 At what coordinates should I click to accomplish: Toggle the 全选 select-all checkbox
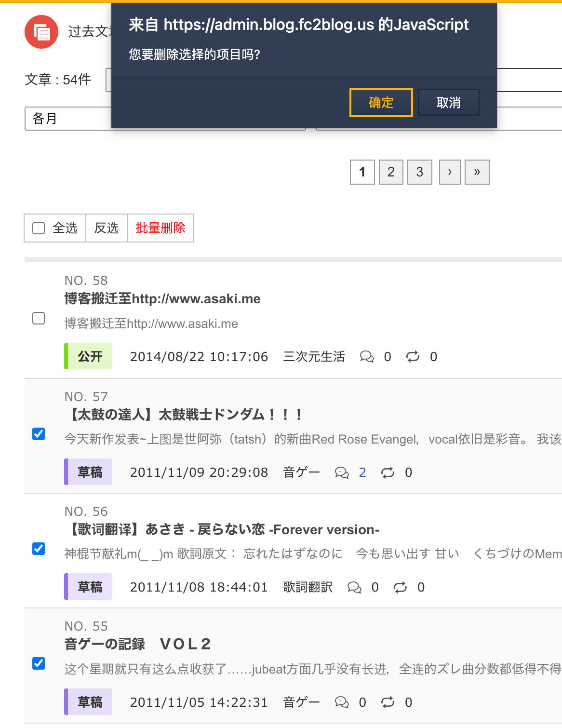[39, 228]
